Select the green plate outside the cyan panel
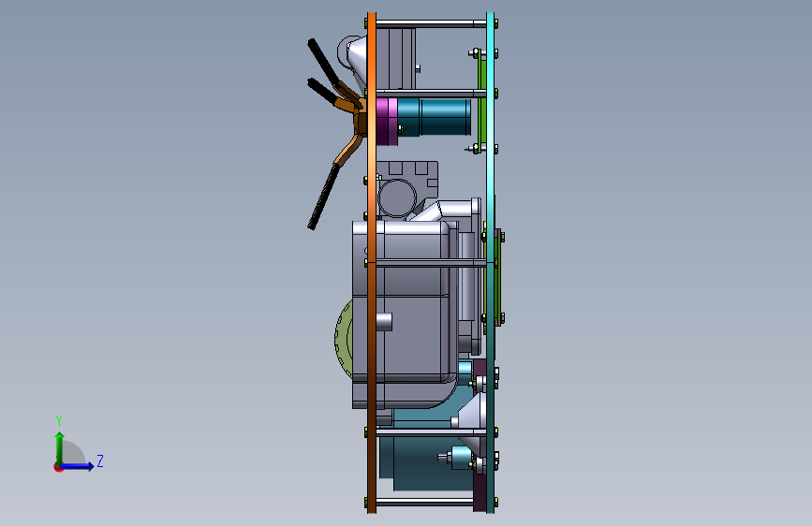The width and height of the screenshot is (812, 526). [x=497, y=277]
